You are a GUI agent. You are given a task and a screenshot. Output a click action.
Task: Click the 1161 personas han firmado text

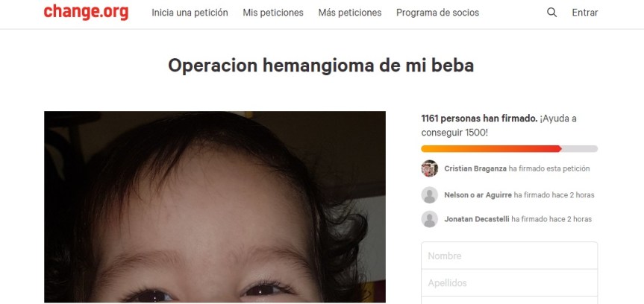[x=479, y=118]
